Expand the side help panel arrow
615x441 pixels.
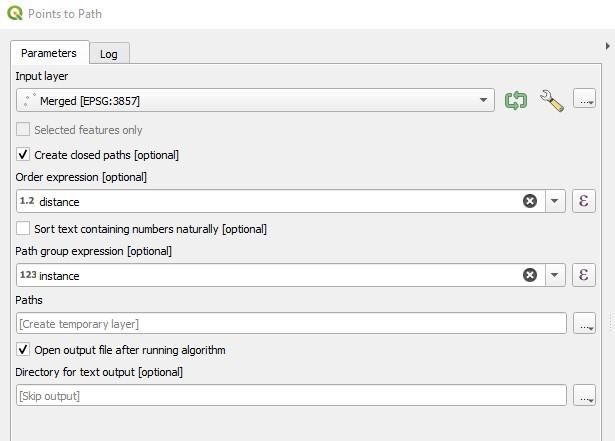[x=609, y=46]
